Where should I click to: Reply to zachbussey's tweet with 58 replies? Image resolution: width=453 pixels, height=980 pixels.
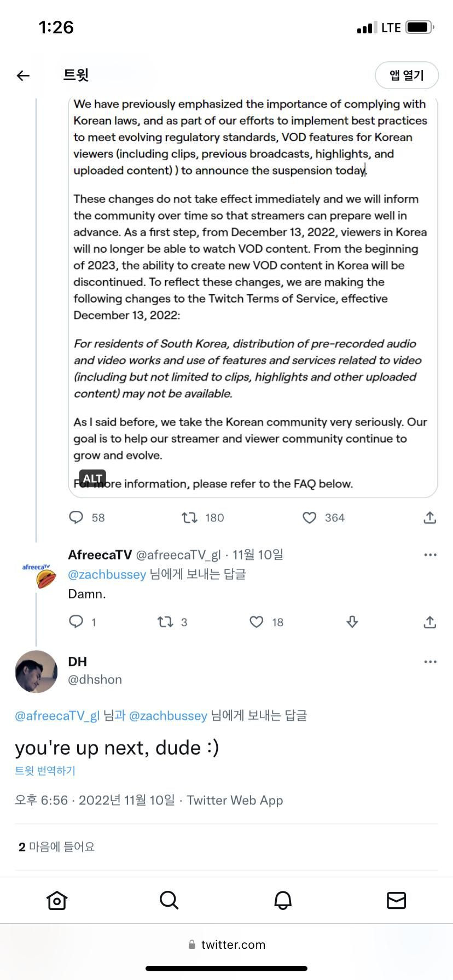(x=76, y=517)
